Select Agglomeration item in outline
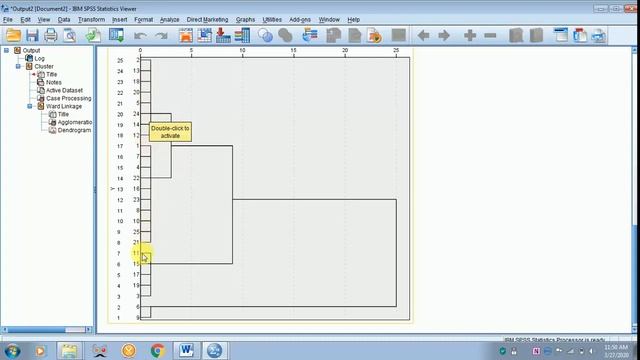640x360 pixels. (x=75, y=122)
